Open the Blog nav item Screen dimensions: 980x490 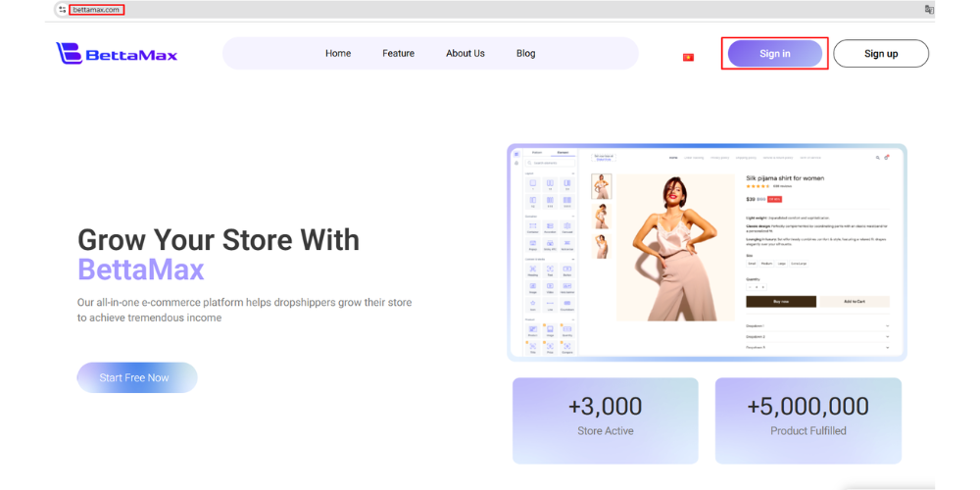coord(525,53)
